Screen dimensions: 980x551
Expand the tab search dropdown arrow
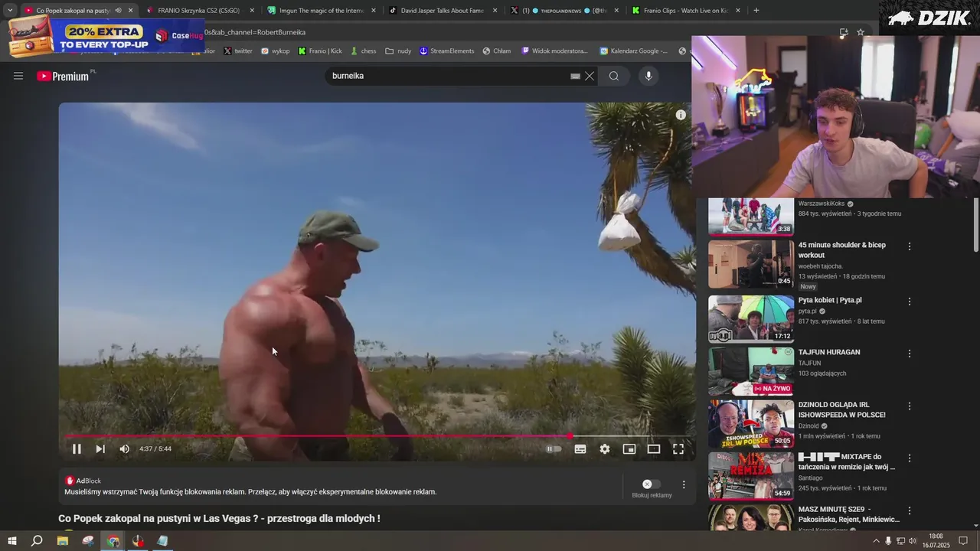[9, 11]
